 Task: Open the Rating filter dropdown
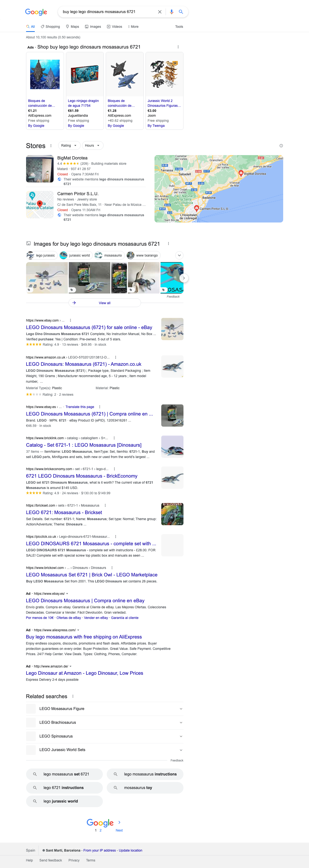point(69,146)
